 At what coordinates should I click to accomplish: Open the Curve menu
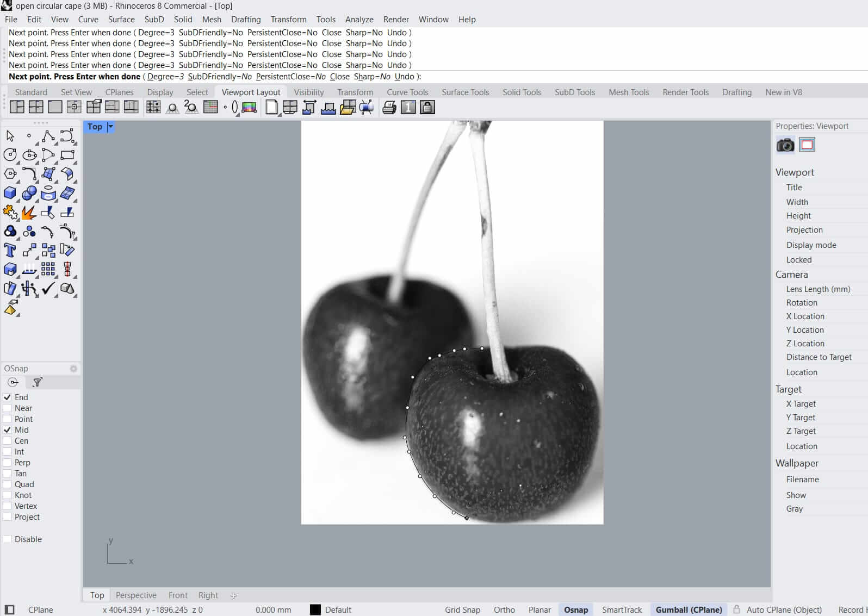(x=88, y=19)
